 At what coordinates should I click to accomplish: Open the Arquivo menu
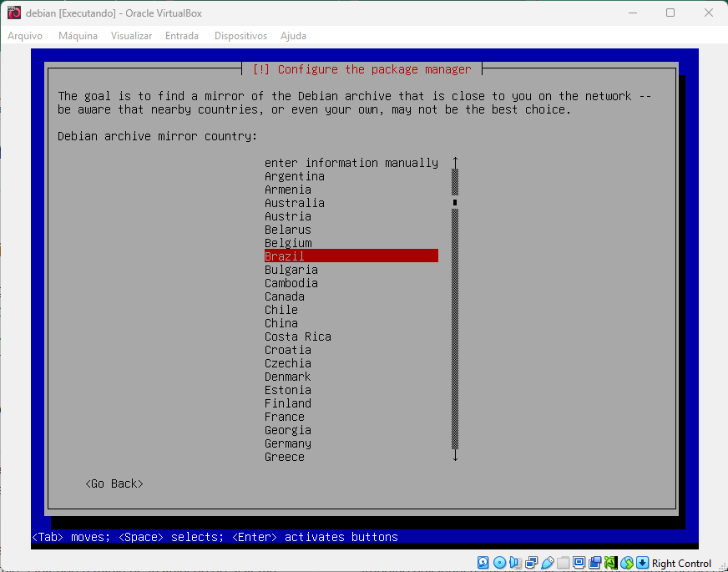point(25,36)
